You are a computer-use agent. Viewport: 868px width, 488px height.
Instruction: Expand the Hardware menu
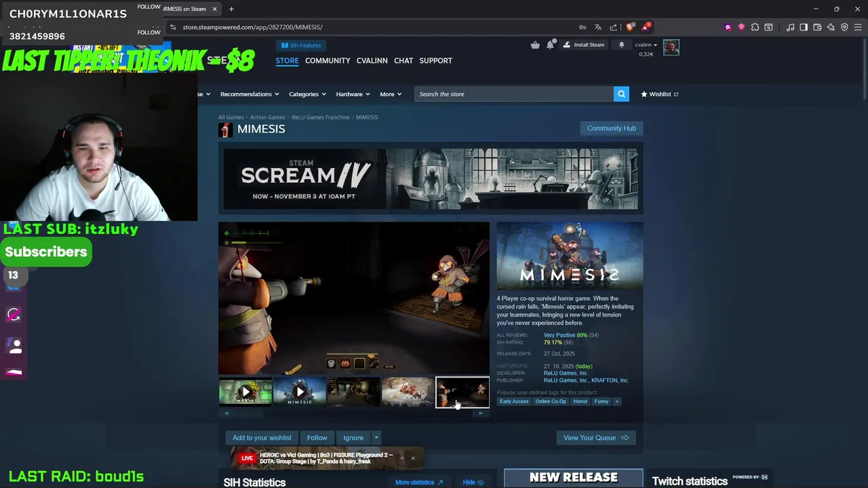click(353, 94)
